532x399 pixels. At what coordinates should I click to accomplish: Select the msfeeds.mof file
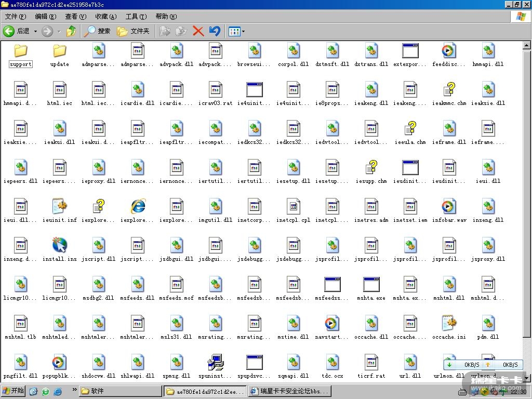click(x=177, y=288)
